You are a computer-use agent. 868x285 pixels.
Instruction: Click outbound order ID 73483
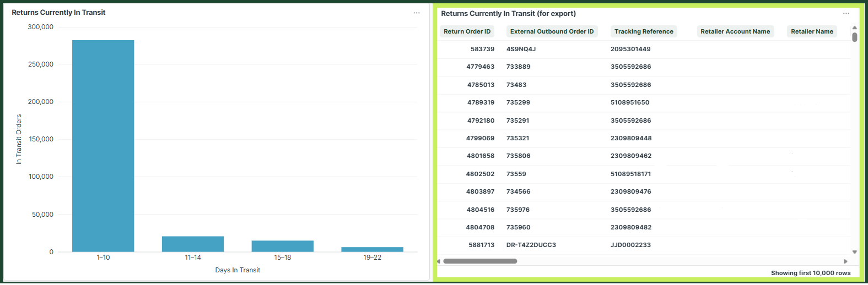coord(516,85)
